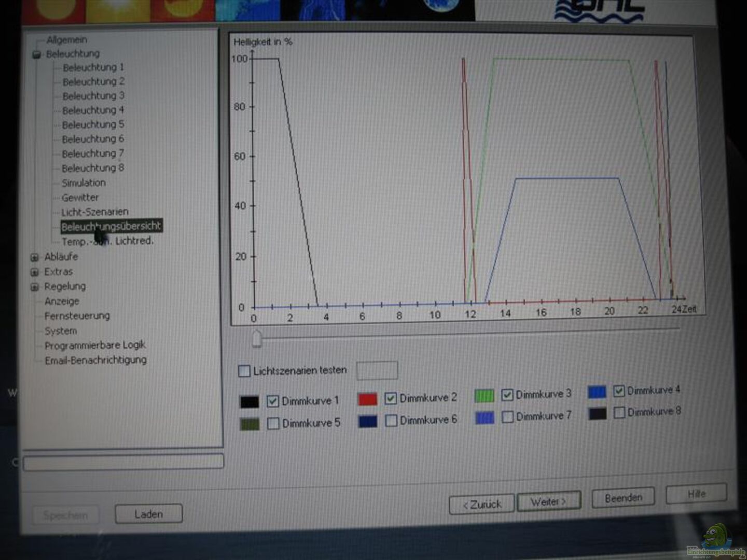Uncheck the Dimmkurve 1 checkbox
747x560 pixels.
click(273, 401)
